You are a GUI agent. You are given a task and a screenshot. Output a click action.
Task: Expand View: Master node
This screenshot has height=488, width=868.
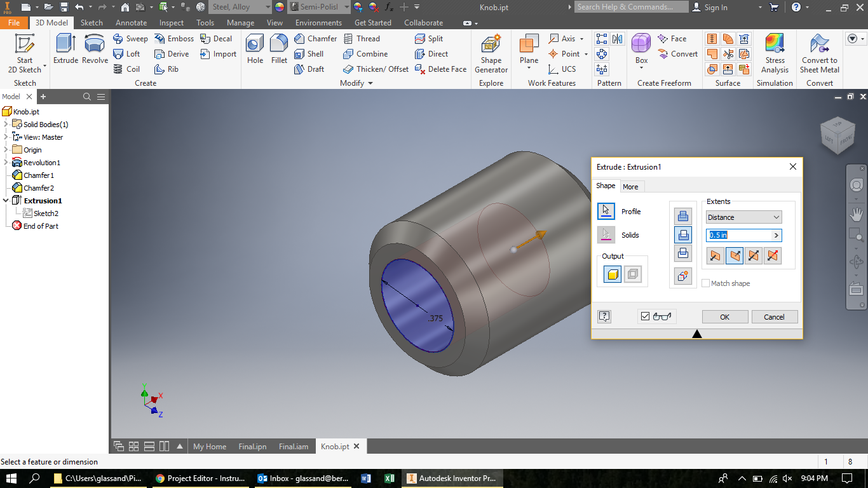tap(6, 137)
